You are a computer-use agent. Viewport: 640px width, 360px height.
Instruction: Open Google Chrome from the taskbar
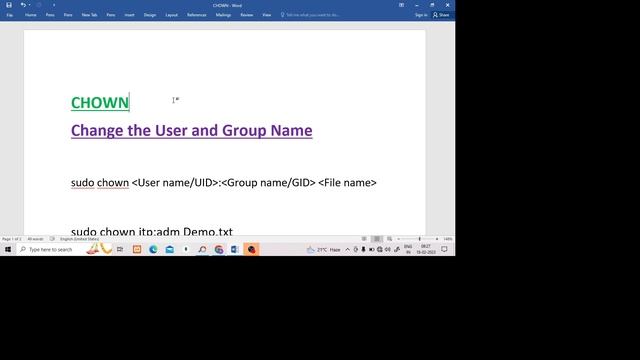point(219,249)
